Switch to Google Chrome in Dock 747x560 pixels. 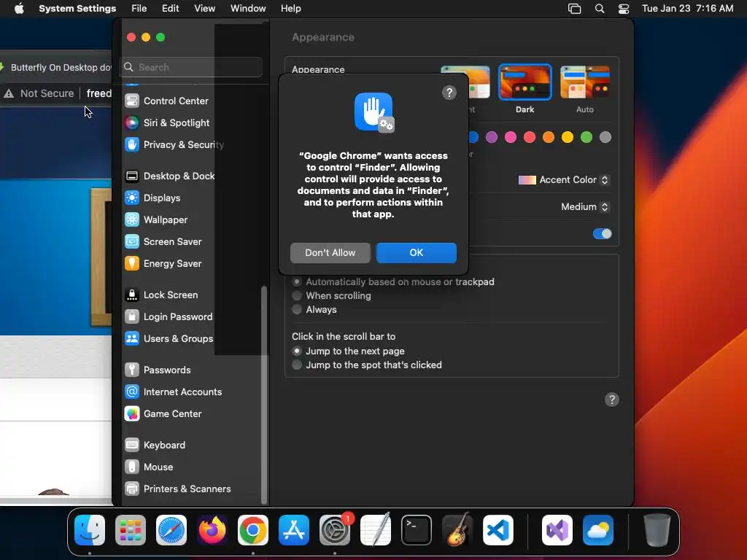click(253, 530)
